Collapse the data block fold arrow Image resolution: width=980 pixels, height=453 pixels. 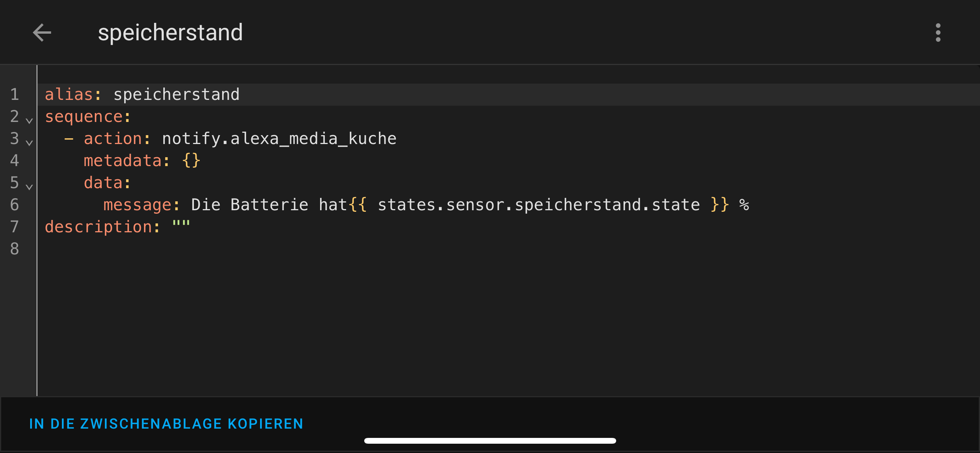click(29, 187)
